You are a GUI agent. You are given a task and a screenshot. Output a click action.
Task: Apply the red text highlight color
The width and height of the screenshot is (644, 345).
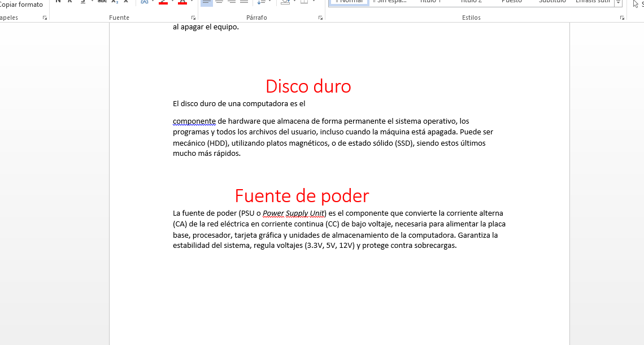coord(163,2)
